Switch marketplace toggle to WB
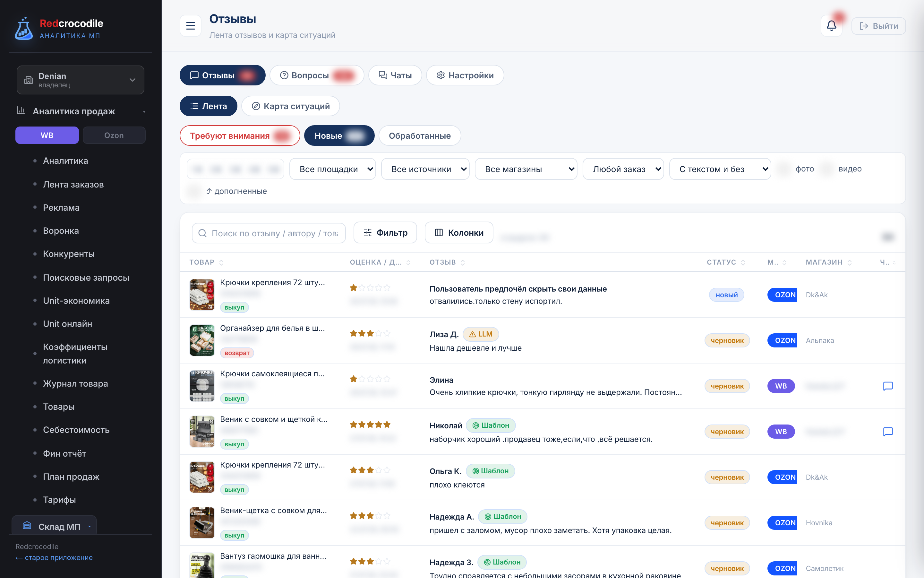The image size is (924, 578). [x=47, y=135]
